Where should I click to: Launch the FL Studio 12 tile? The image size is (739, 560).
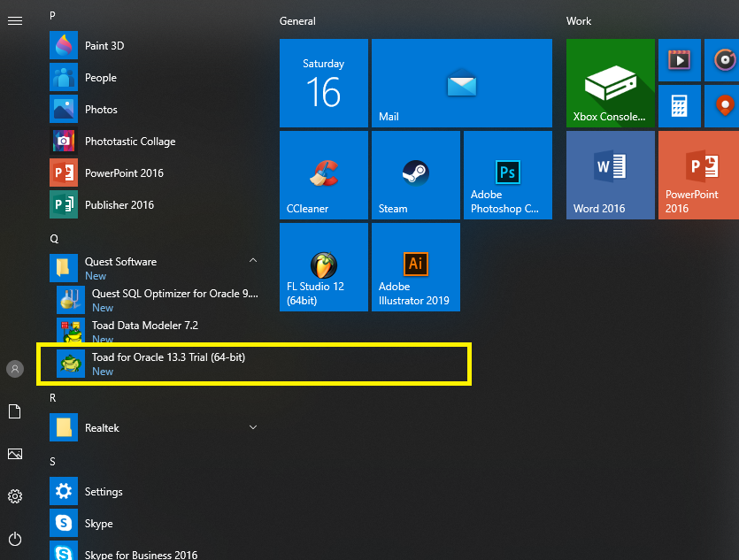(x=324, y=267)
